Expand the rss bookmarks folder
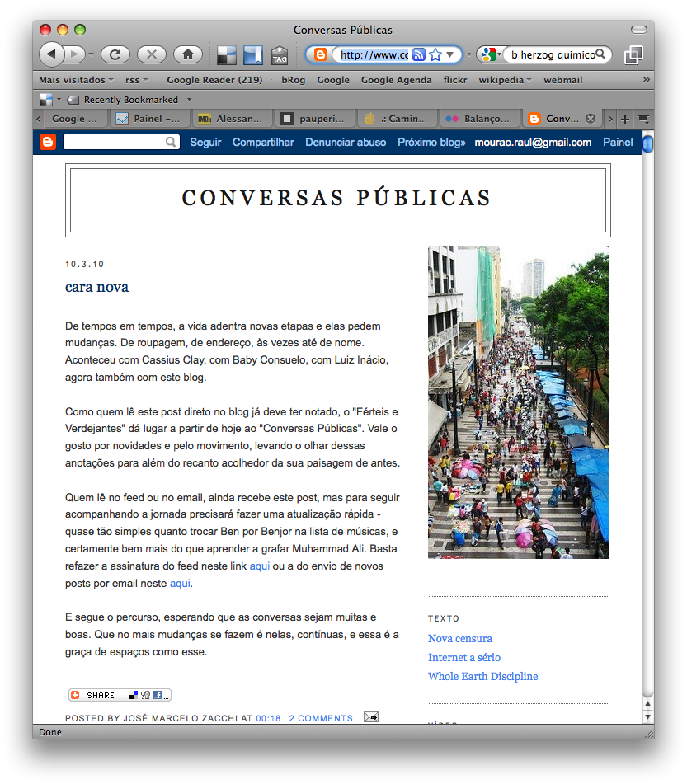 tap(137, 80)
